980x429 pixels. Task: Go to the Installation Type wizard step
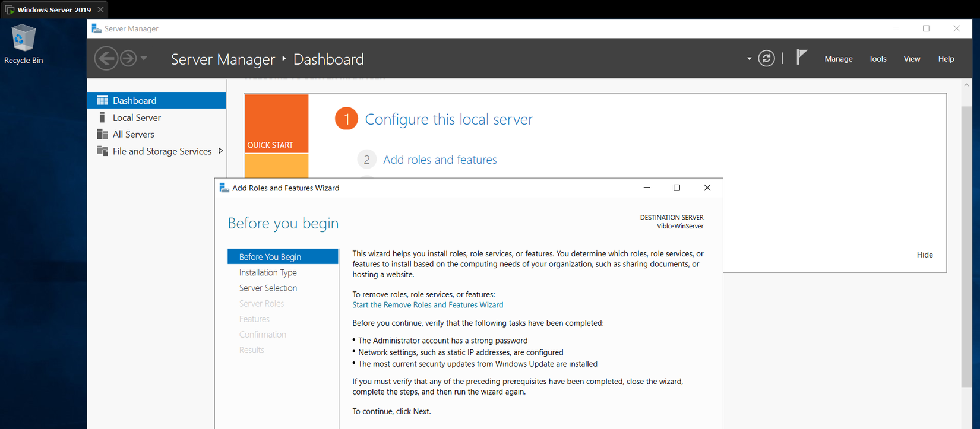click(x=268, y=272)
